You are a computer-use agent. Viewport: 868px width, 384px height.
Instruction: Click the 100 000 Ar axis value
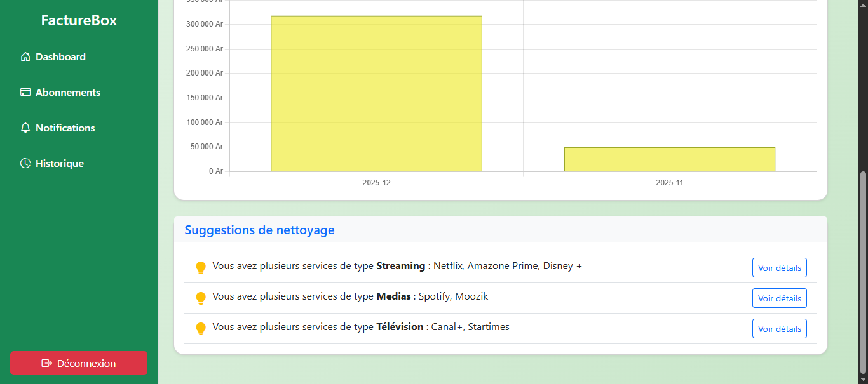tap(205, 122)
